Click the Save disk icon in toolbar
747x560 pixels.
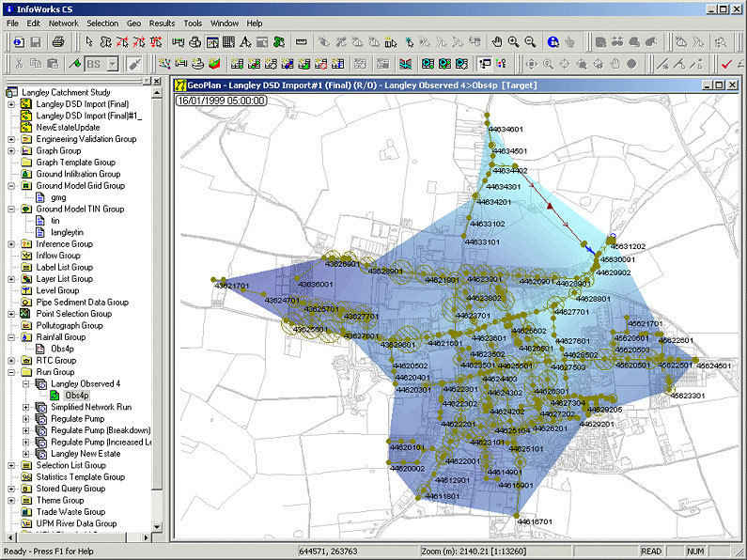click(36, 42)
